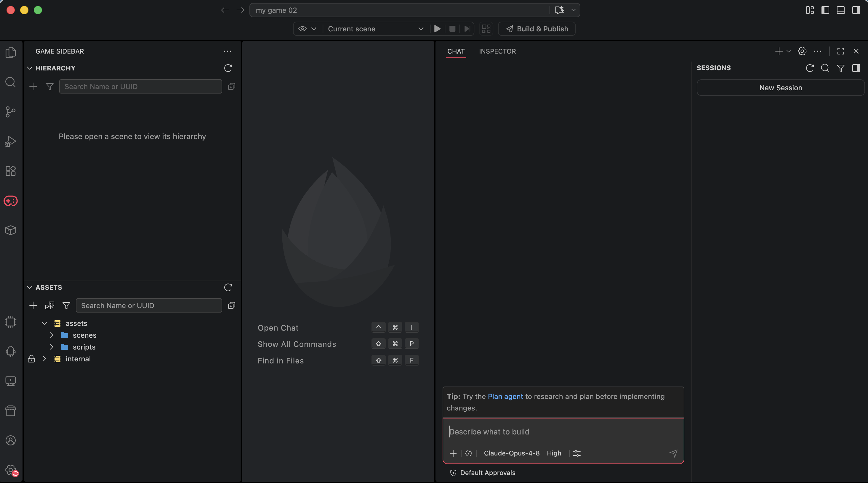
Task: Open the Current scene dropdown
Action: click(375, 29)
